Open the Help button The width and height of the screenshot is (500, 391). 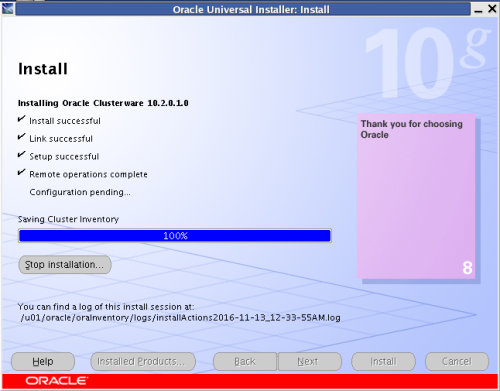43,361
